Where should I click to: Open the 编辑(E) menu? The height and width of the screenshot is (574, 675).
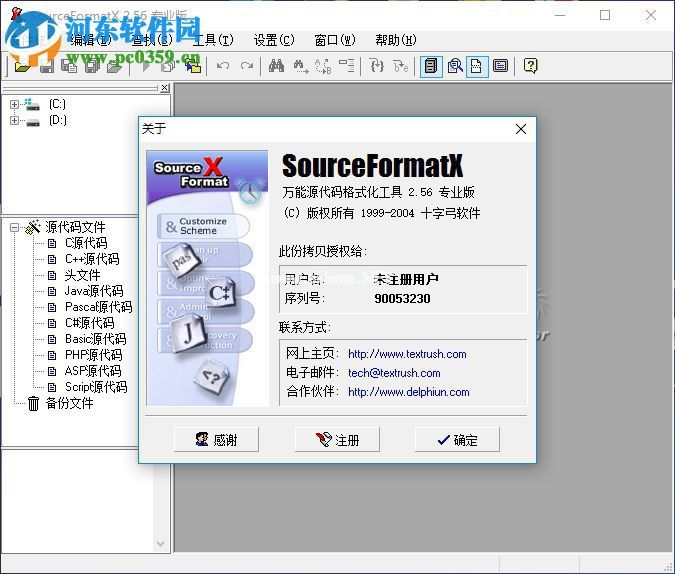click(90, 40)
